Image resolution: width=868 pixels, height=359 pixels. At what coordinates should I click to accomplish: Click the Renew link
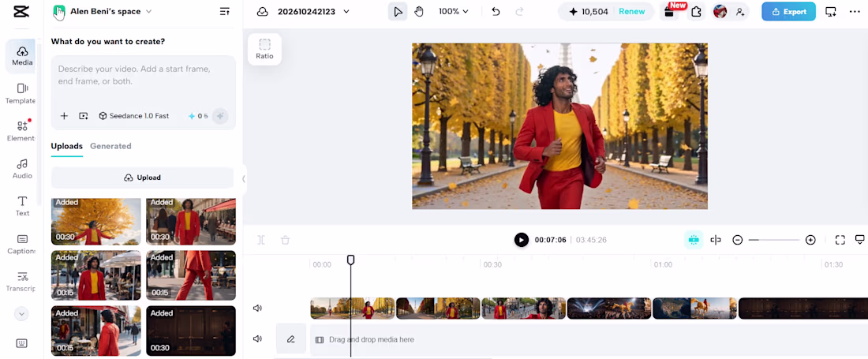pos(631,12)
